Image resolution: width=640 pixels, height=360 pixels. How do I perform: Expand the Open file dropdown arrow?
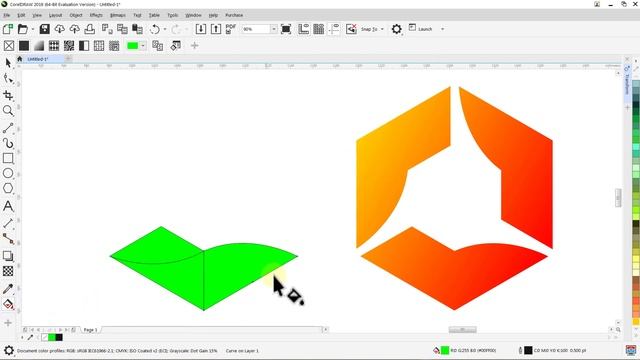point(33,29)
